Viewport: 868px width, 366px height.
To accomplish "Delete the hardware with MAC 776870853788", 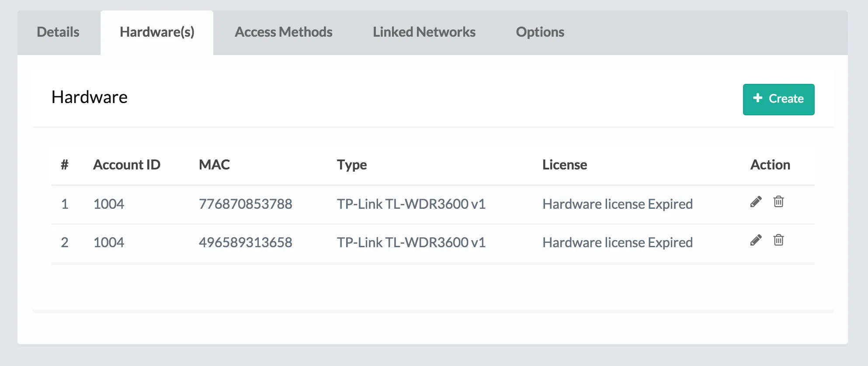I will tap(778, 202).
